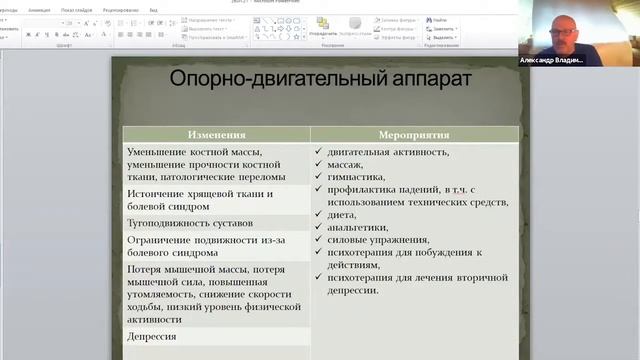This screenshot has height=360, width=640.
Task: Open the Показ слайдов ribbon tab
Action: [76, 9]
